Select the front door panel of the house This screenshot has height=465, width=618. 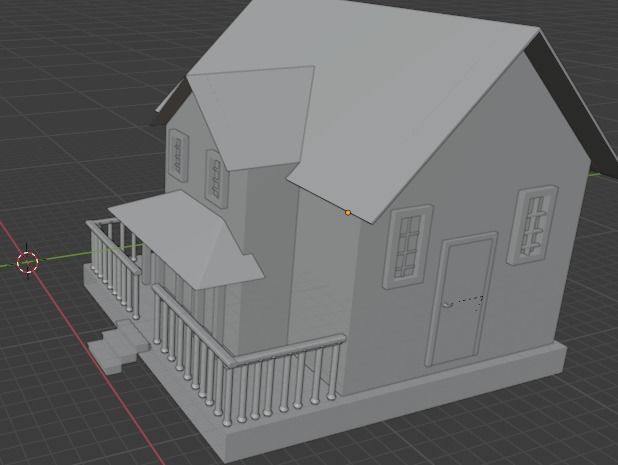coord(462,300)
